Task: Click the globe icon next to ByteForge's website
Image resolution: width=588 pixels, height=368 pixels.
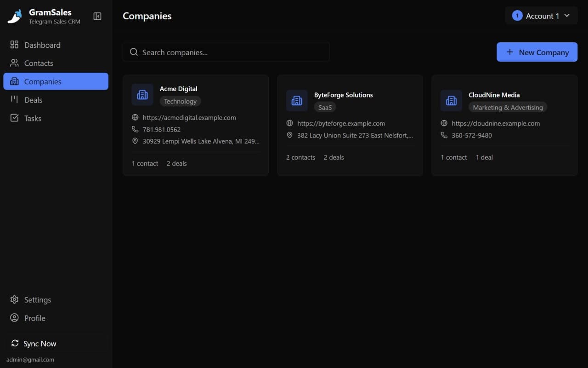Action: click(x=289, y=123)
